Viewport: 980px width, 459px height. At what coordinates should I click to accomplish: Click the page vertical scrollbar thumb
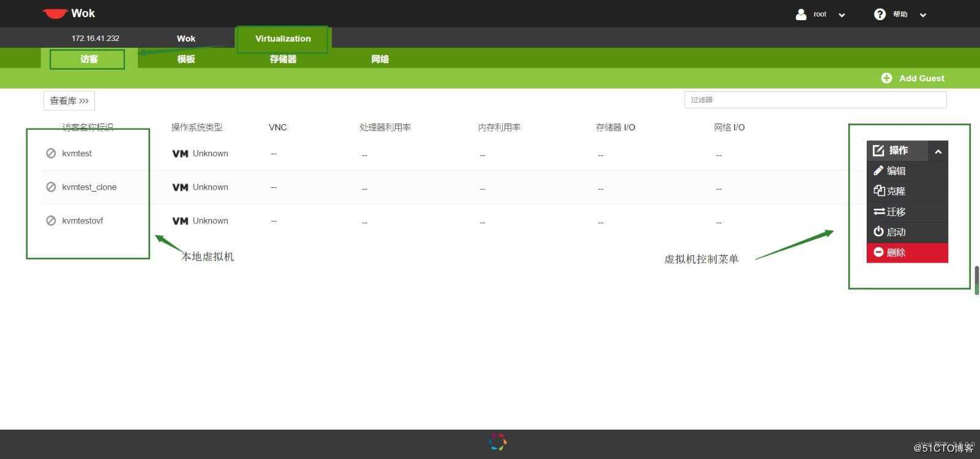(976, 280)
